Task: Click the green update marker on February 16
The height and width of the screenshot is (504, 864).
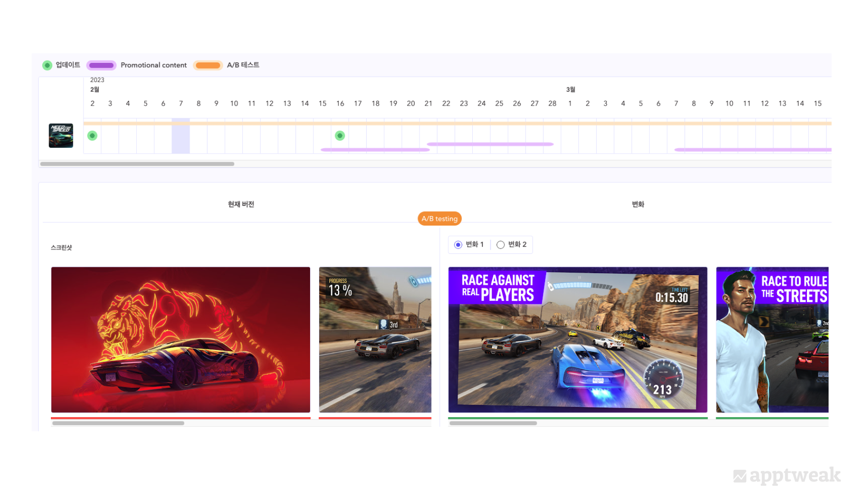Action: tap(340, 136)
